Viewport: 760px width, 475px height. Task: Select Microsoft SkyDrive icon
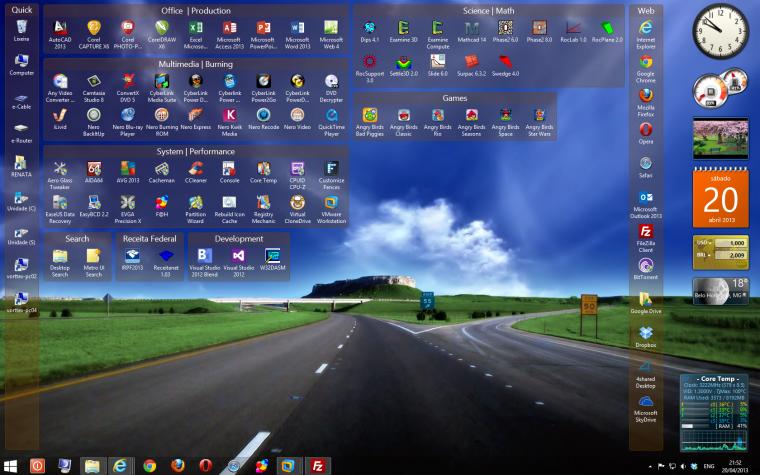point(646,409)
